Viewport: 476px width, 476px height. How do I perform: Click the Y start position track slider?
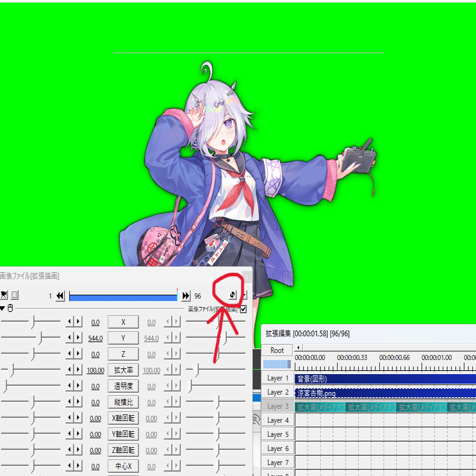(31, 337)
